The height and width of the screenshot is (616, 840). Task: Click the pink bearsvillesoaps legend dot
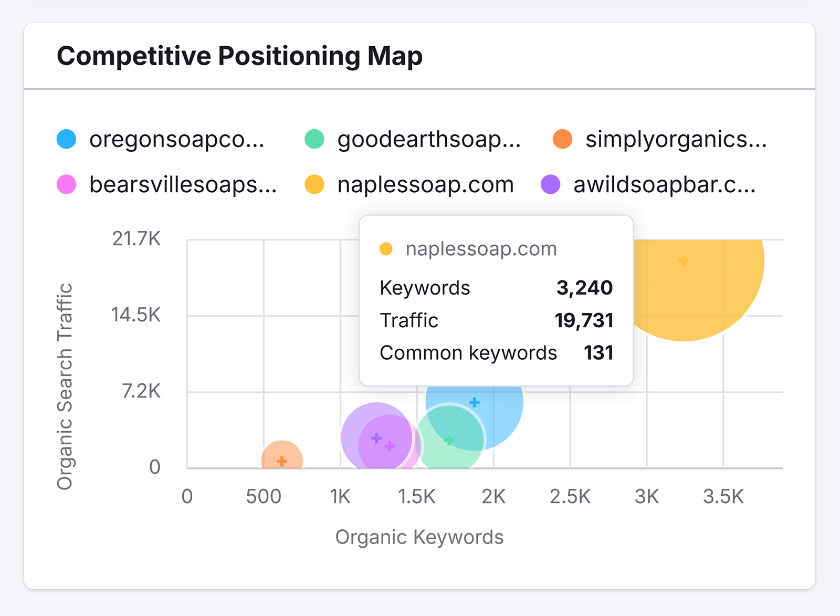point(67,185)
